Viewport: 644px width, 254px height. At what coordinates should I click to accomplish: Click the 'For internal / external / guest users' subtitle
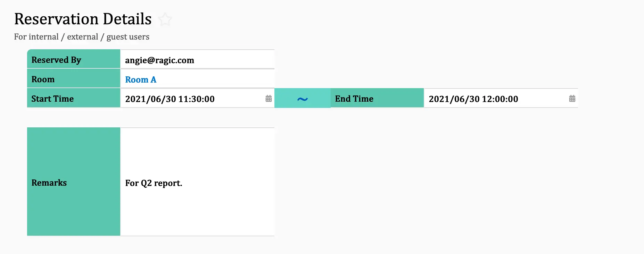82,37
